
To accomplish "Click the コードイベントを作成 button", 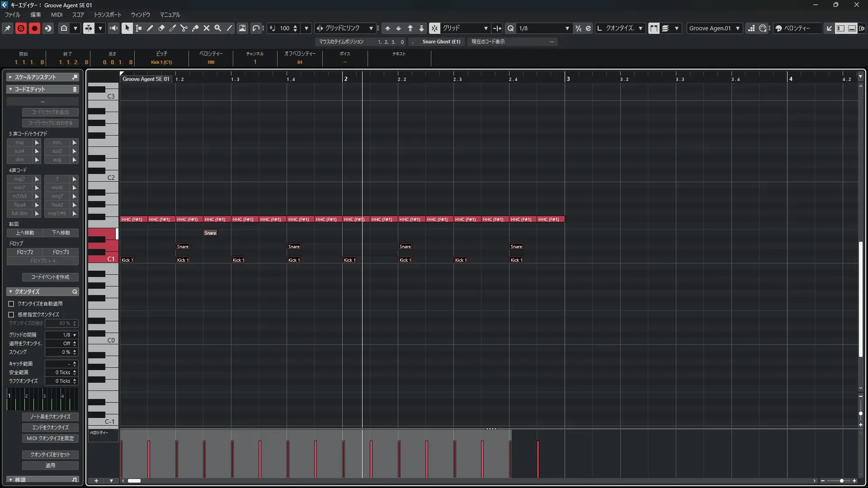I will coord(50,277).
